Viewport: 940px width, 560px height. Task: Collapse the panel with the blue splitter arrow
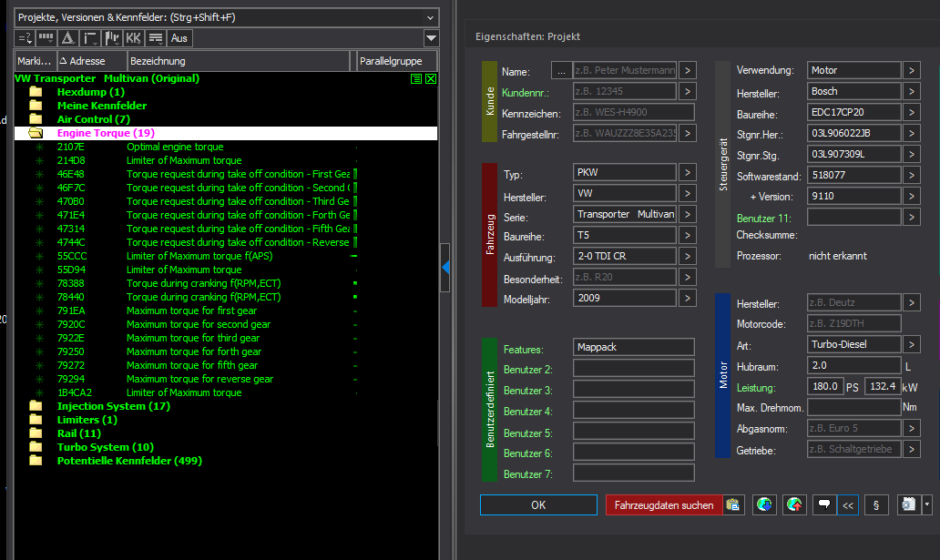[x=445, y=267]
